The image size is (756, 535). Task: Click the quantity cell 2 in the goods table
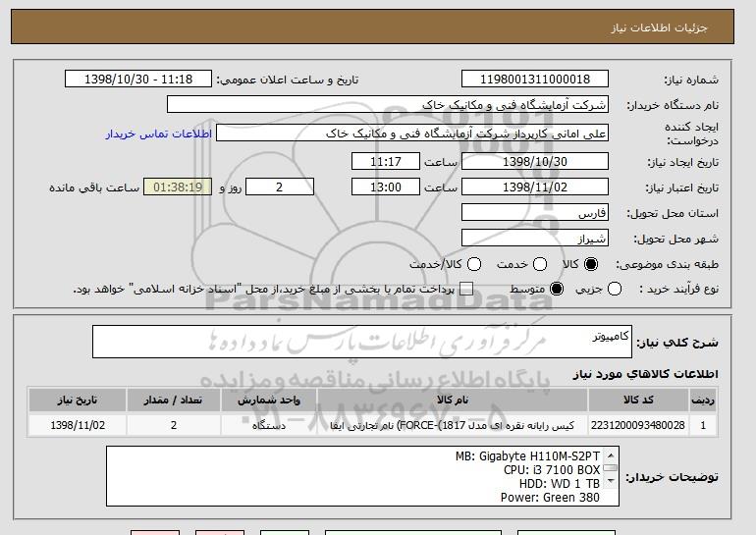tap(173, 425)
